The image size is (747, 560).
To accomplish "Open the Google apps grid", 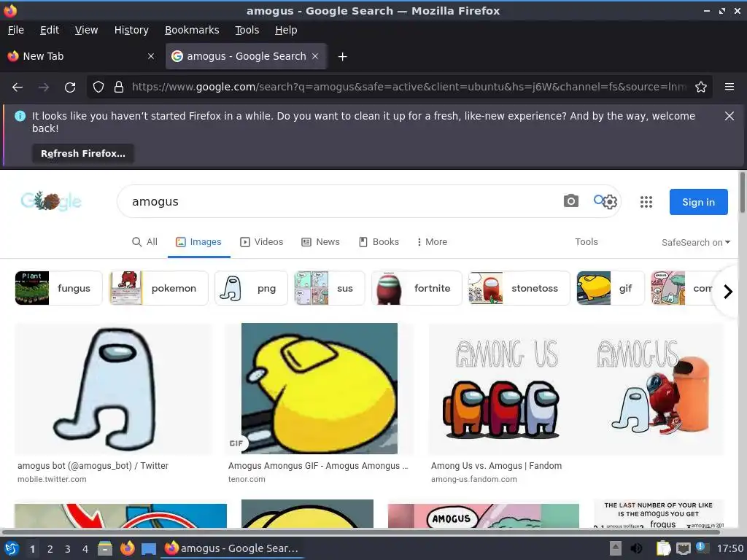I will coord(646,202).
